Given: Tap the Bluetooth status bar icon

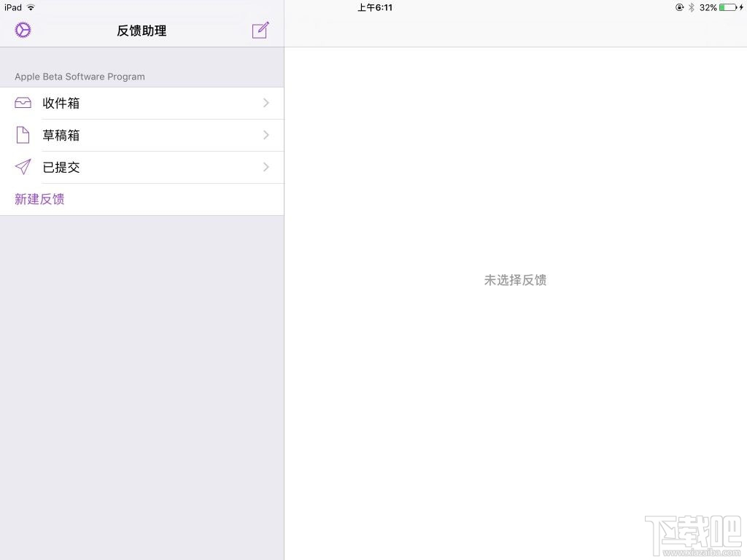Looking at the screenshot, I should [x=690, y=7].
